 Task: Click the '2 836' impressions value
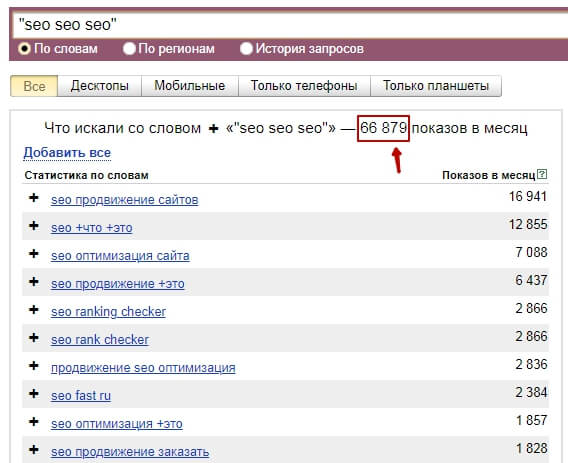tap(531, 364)
